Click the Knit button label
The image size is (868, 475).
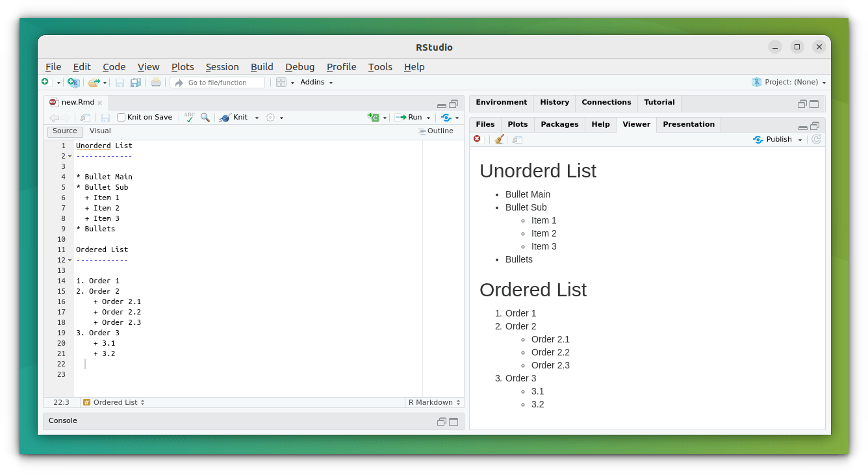[240, 118]
